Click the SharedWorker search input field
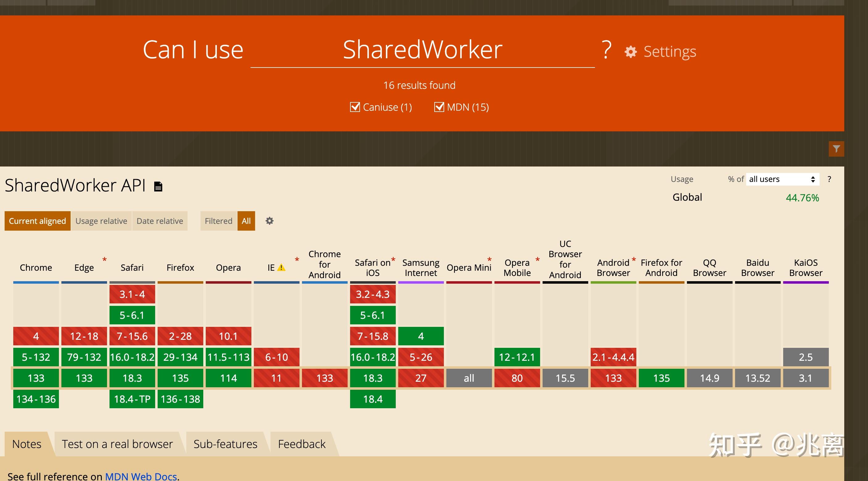This screenshot has height=481, width=868. coord(422,51)
